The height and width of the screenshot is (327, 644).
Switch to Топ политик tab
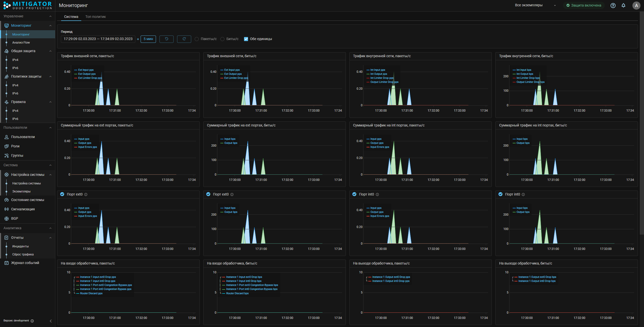point(95,17)
